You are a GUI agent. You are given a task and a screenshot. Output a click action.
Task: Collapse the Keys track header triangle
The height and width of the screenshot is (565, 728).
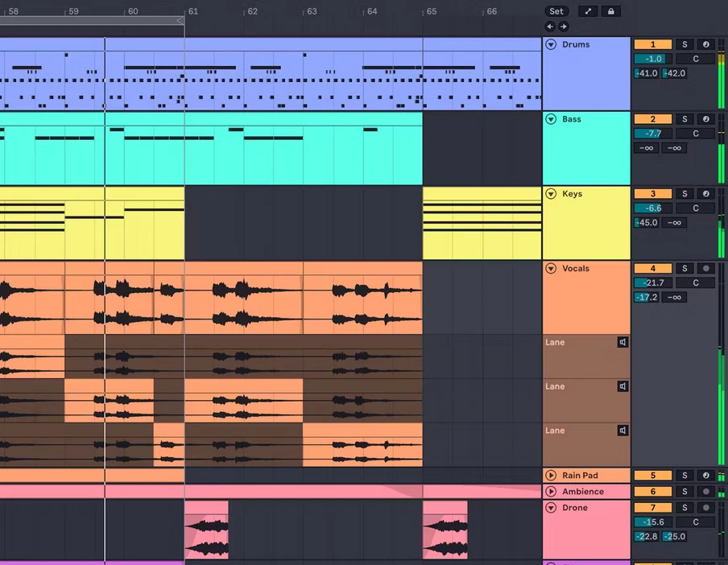(551, 194)
